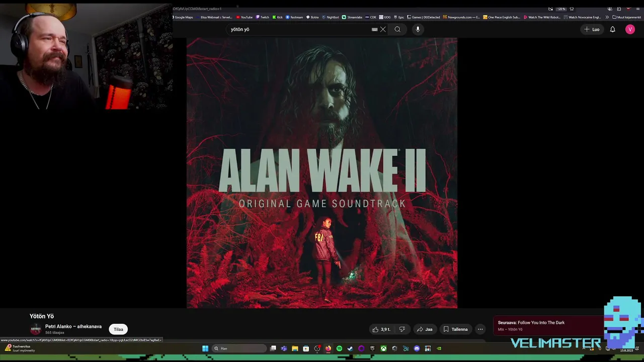Click the Luo create button

pyautogui.click(x=592, y=29)
